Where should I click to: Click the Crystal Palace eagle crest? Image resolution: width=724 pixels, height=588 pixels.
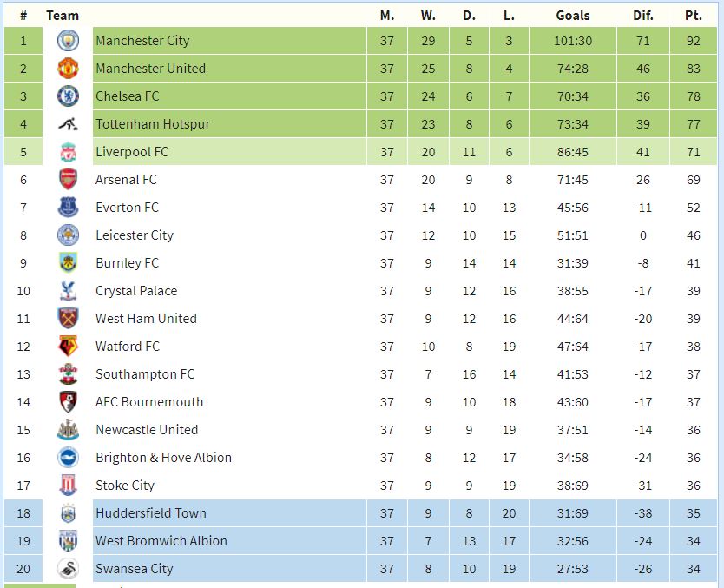68,291
